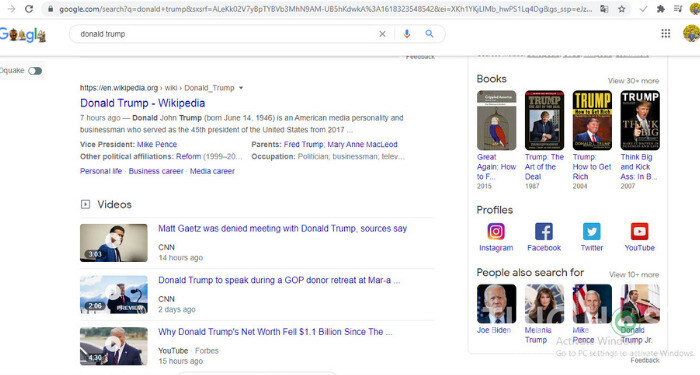Open the Extensions puzzle icon
The width and height of the screenshot is (700, 375).
pyautogui.click(x=661, y=9)
